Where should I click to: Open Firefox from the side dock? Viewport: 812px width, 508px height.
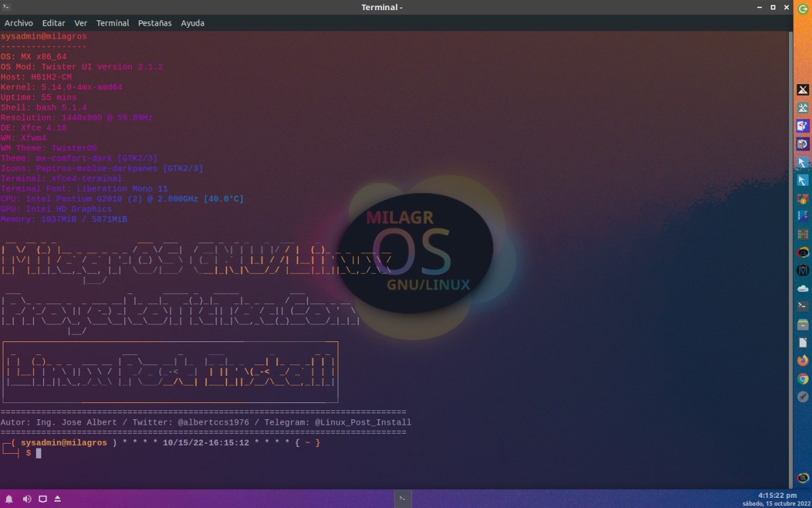click(803, 360)
